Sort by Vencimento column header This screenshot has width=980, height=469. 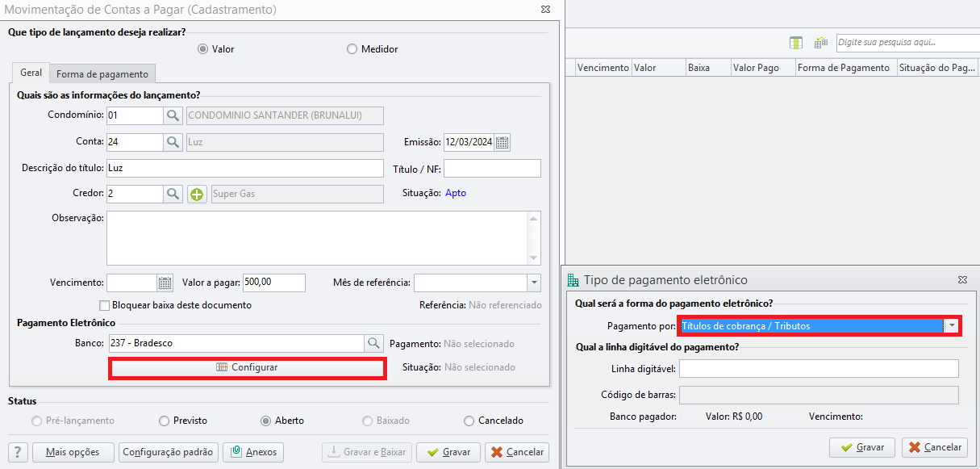click(x=603, y=68)
